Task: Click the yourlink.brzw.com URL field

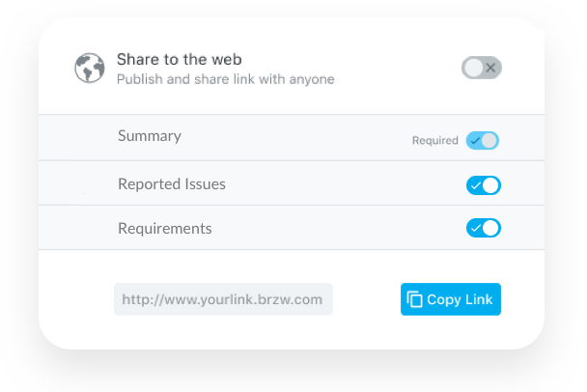Action: point(223,299)
